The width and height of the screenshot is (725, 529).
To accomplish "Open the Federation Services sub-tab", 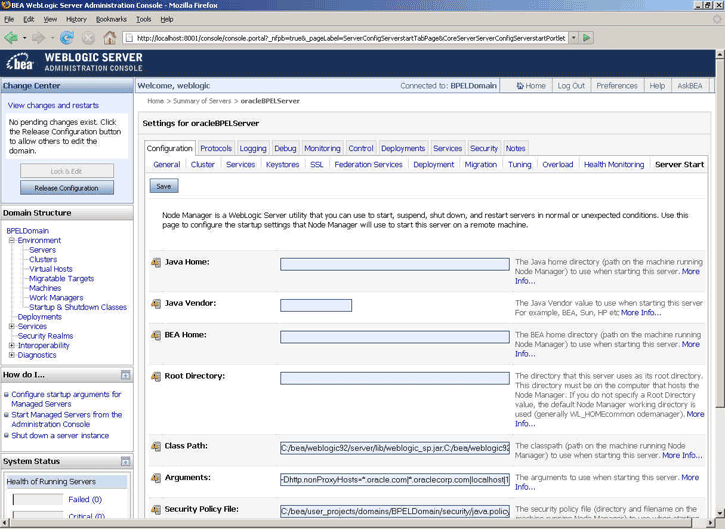I will [368, 165].
